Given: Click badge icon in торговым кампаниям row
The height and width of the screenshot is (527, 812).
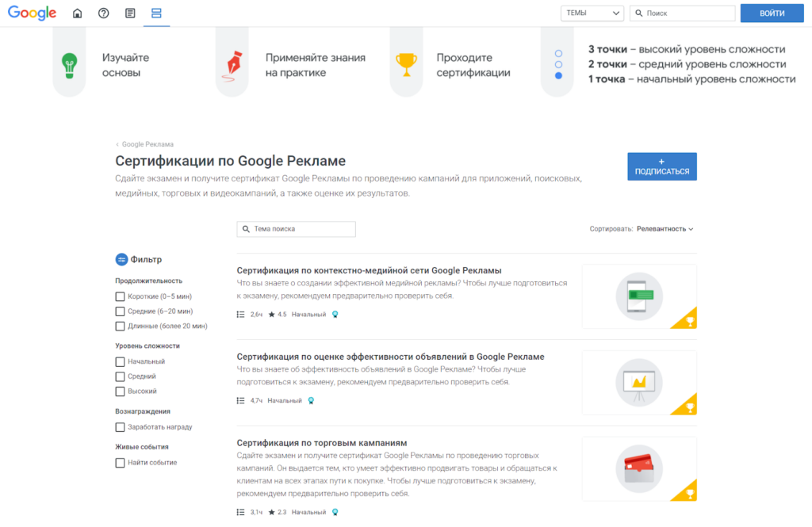Looking at the screenshot, I should (x=335, y=512).
